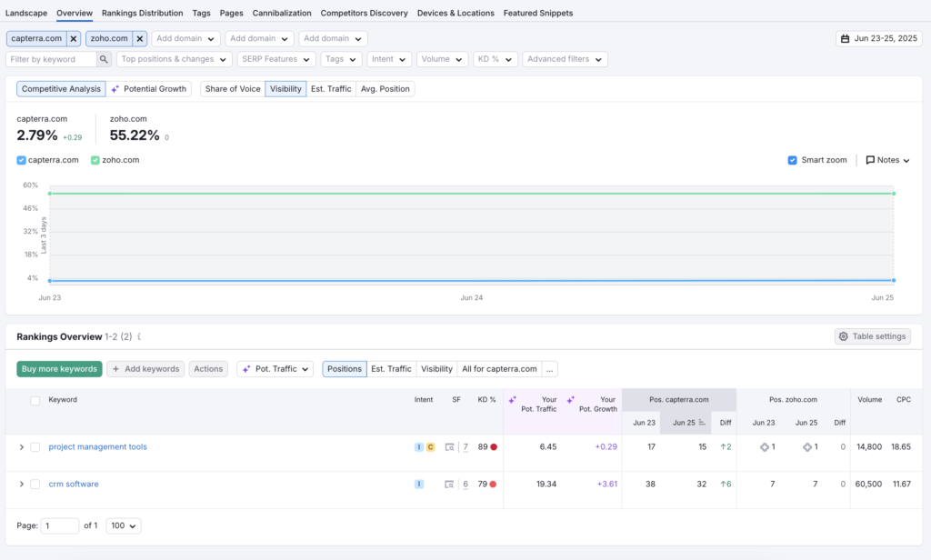931x560 pixels.
Task: Click the SERP feature icon for project management tools
Action: coord(449,447)
